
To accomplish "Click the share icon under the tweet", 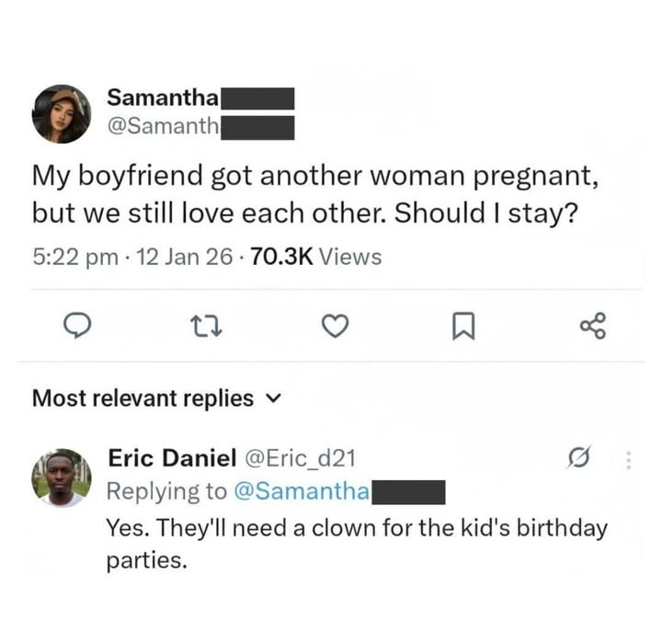I will point(593,326).
